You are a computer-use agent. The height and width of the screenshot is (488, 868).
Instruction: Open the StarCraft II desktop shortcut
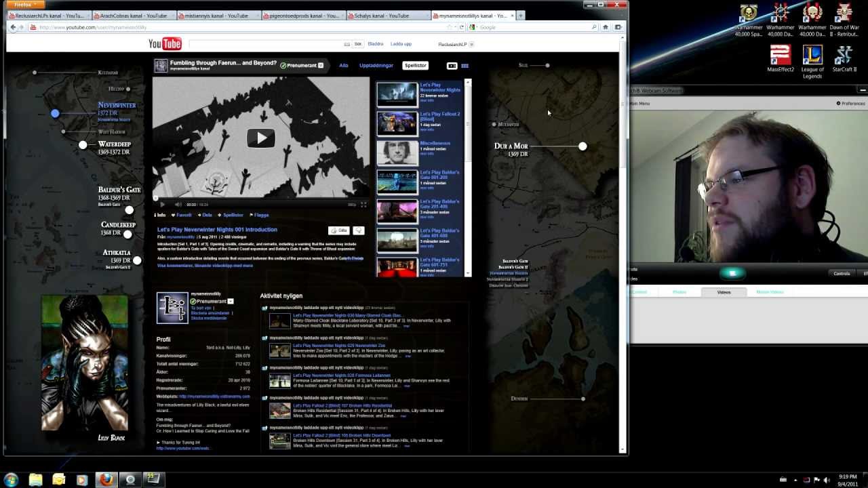(844, 58)
